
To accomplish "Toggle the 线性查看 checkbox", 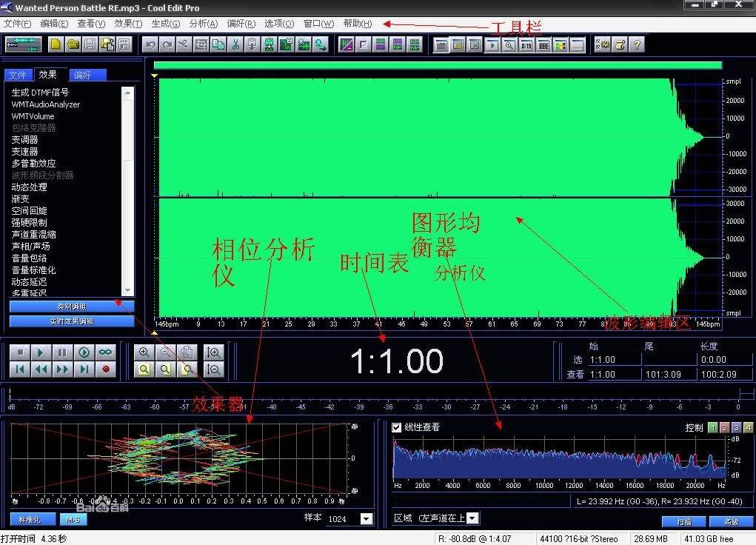I will pos(396,427).
